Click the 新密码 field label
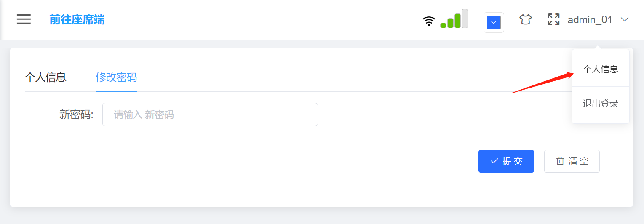Screen dimensions: 644x224 click(x=76, y=115)
